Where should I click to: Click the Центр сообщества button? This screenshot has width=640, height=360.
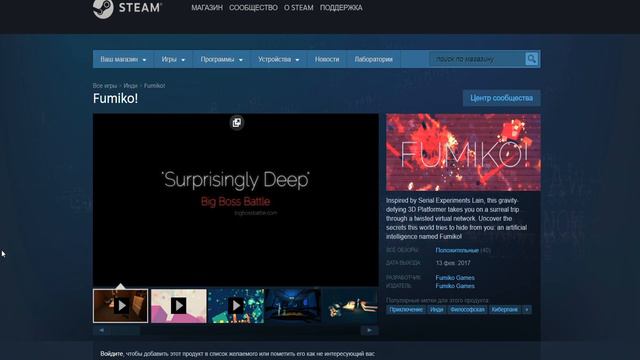pos(501,98)
